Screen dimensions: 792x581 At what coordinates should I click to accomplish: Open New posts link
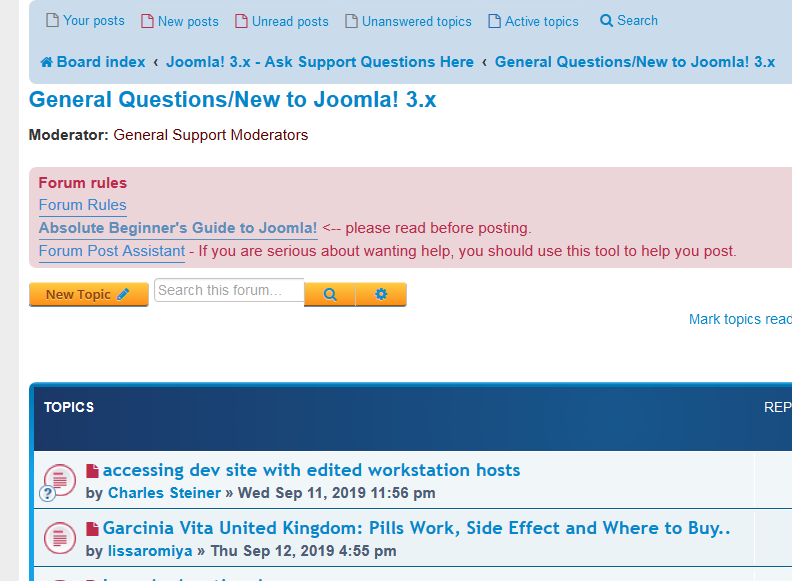coord(188,21)
